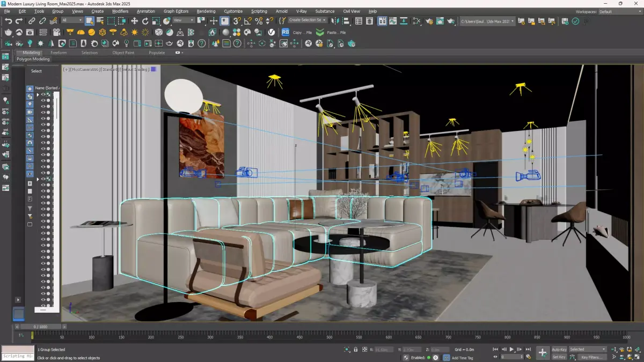Toggle the 3D Snaps icon

pyautogui.click(x=237, y=21)
